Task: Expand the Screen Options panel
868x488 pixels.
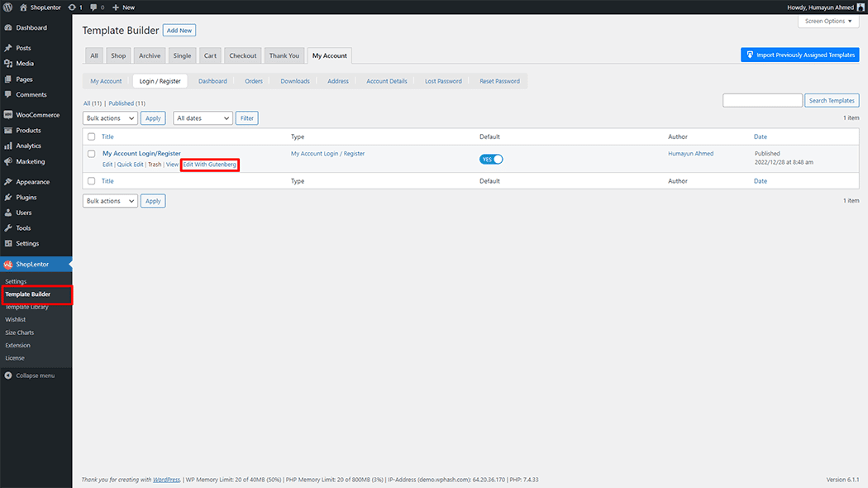Action: click(827, 21)
